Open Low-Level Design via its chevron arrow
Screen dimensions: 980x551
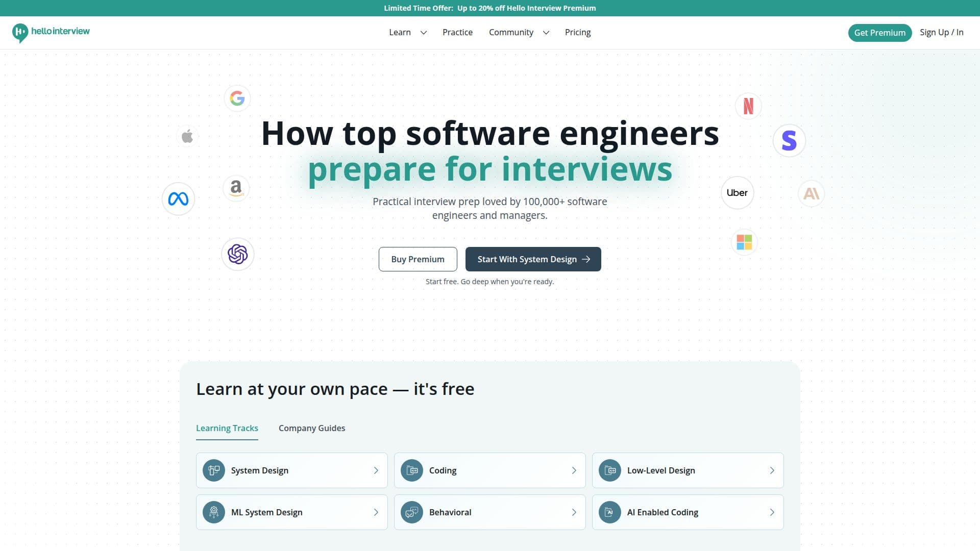click(x=772, y=470)
